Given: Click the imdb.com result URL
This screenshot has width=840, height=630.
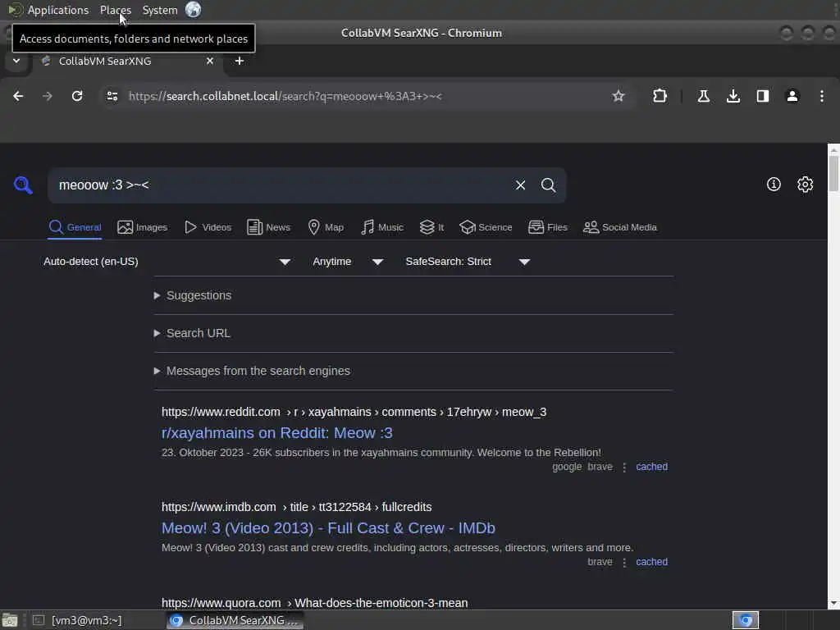Looking at the screenshot, I should 296,507.
